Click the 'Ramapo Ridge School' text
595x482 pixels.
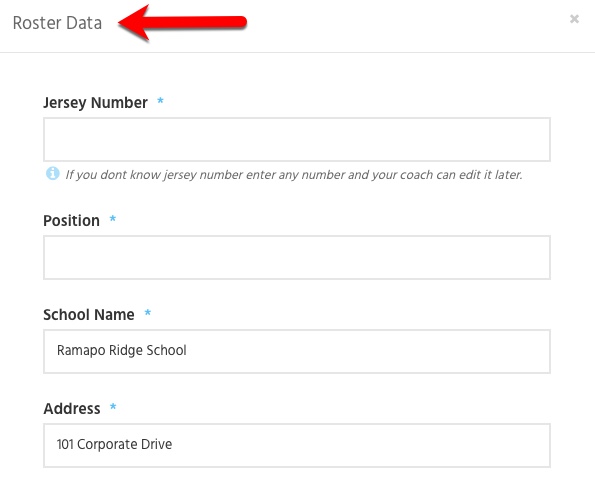[121, 350]
